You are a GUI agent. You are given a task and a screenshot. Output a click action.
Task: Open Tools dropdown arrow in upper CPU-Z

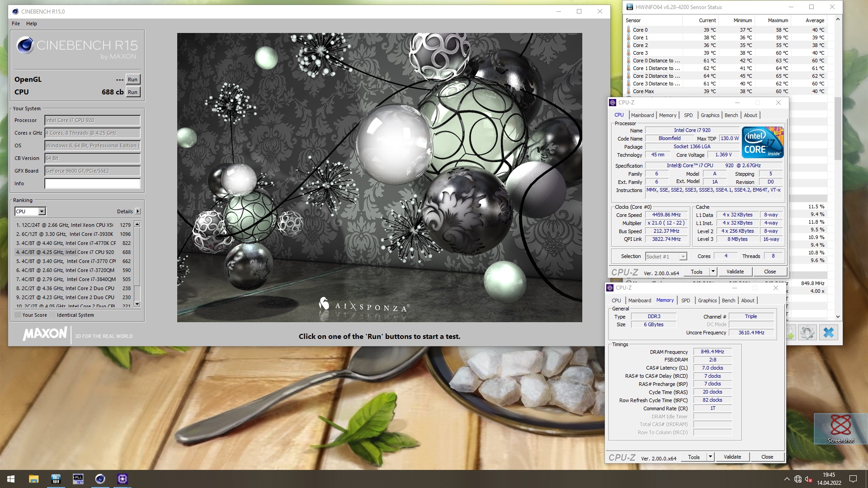pos(713,272)
